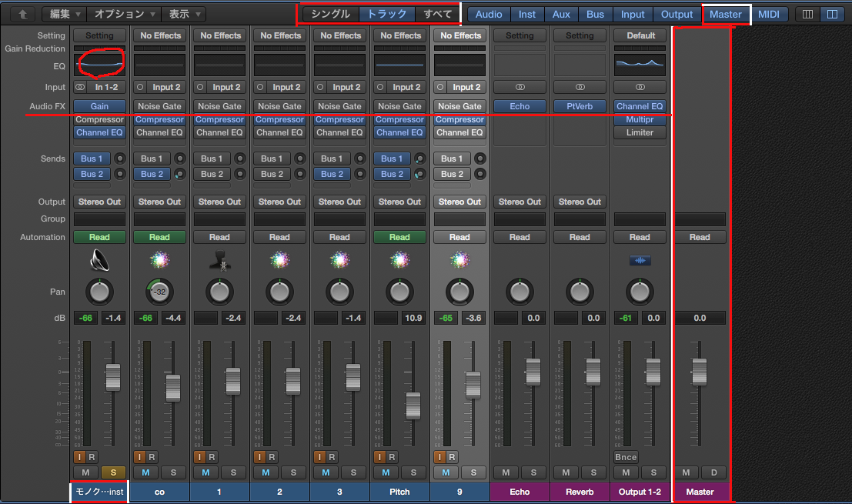Image resolution: width=852 pixels, height=504 pixels.
Task: Open Automation mode Read on モノク inst channel
Action: [99, 237]
